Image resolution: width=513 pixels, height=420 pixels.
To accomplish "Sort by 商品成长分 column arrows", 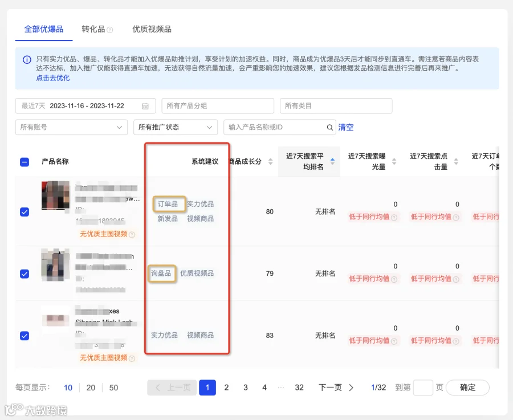I will (270, 161).
